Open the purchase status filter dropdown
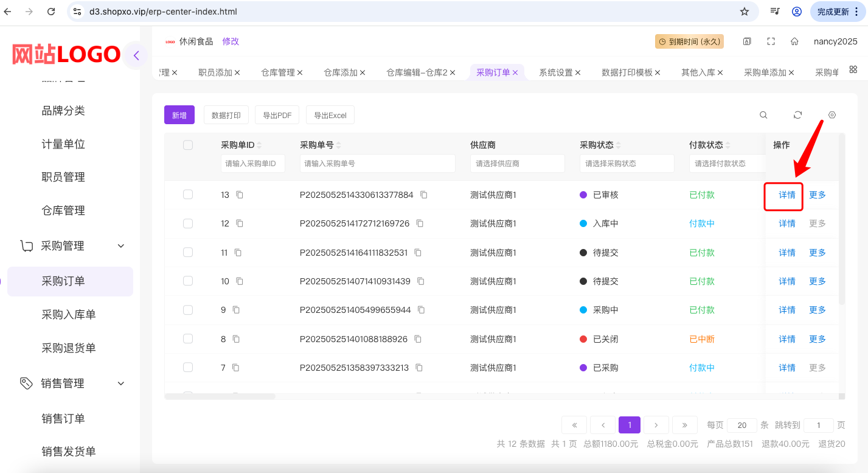 point(627,163)
